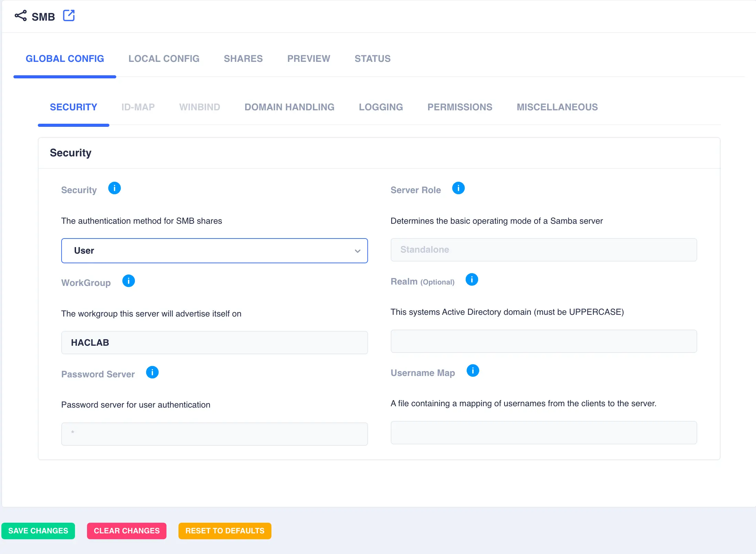Open the external link icon beside SMB title

69,15
